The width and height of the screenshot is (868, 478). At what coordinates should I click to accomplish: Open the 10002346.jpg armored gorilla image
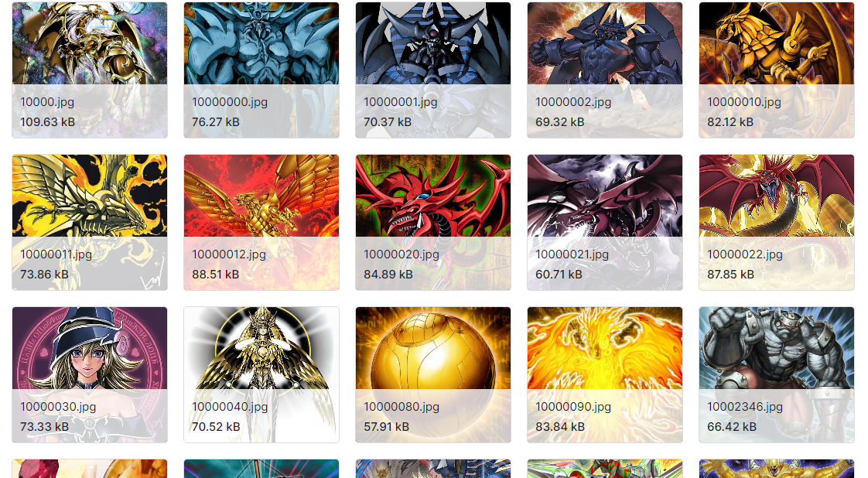click(777, 375)
